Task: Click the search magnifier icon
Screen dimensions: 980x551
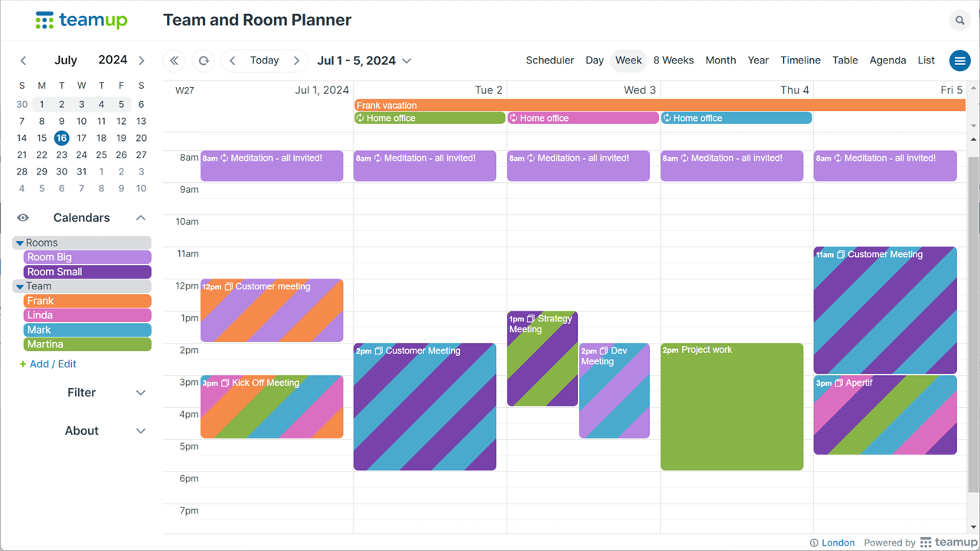Action: click(x=959, y=21)
